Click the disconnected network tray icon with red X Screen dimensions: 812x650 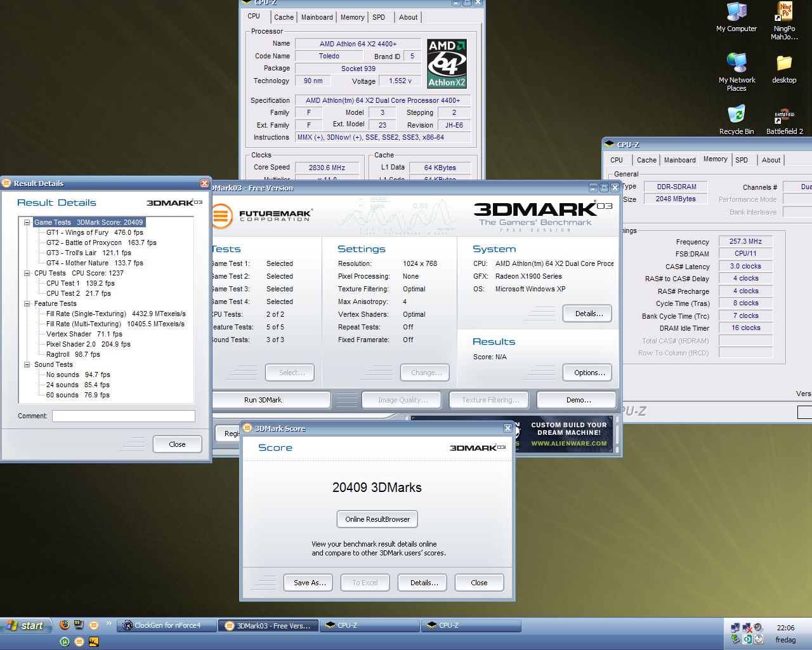tap(747, 628)
